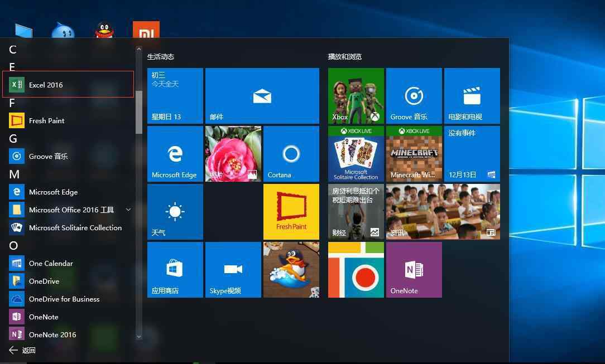Open the Skype视频 tile
Viewport: 605px width, 364px height.
tap(233, 270)
